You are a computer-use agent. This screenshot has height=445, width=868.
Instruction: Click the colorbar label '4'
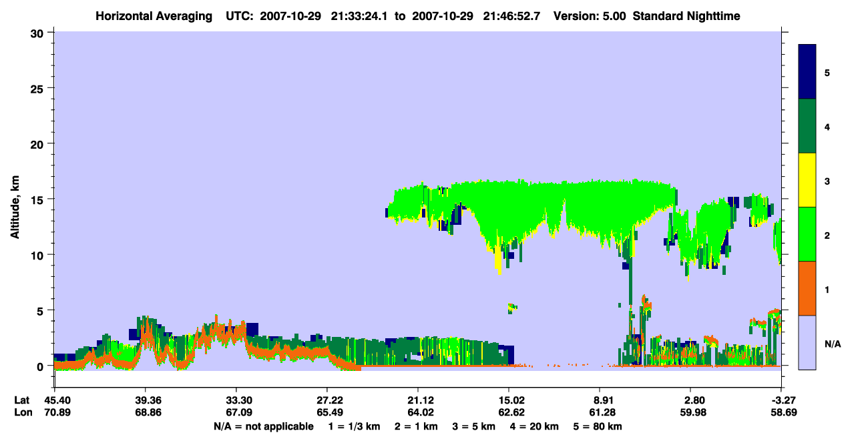[827, 126]
